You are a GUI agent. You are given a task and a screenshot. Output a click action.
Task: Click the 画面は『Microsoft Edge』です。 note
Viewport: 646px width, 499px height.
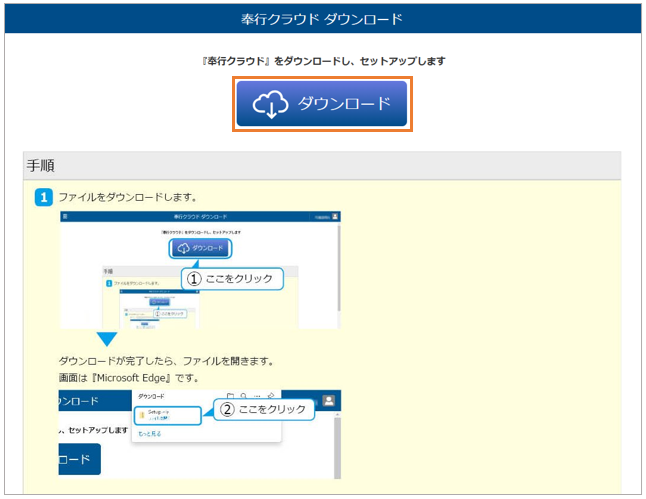pyautogui.click(x=129, y=378)
